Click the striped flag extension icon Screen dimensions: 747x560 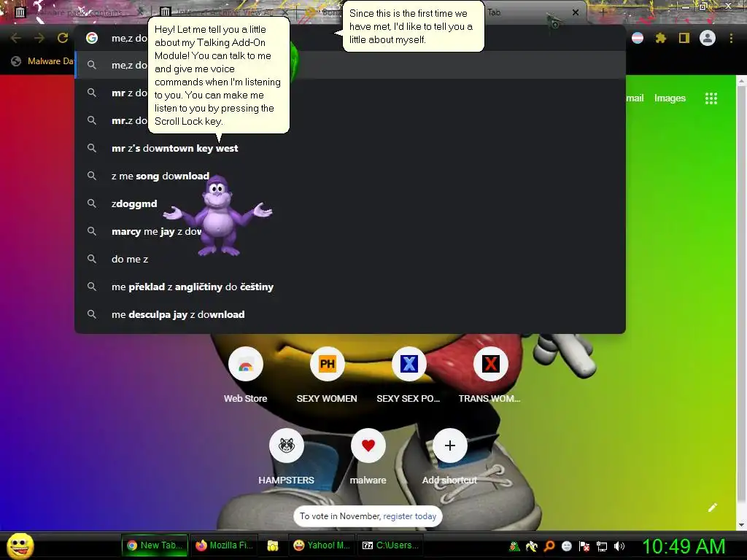point(638,38)
